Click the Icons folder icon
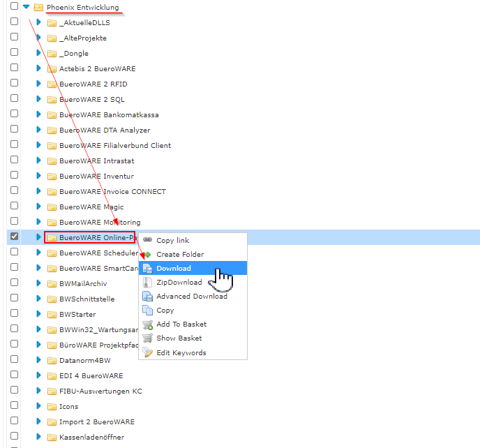Image resolution: width=480 pixels, height=448 pixels. (52, 407)
